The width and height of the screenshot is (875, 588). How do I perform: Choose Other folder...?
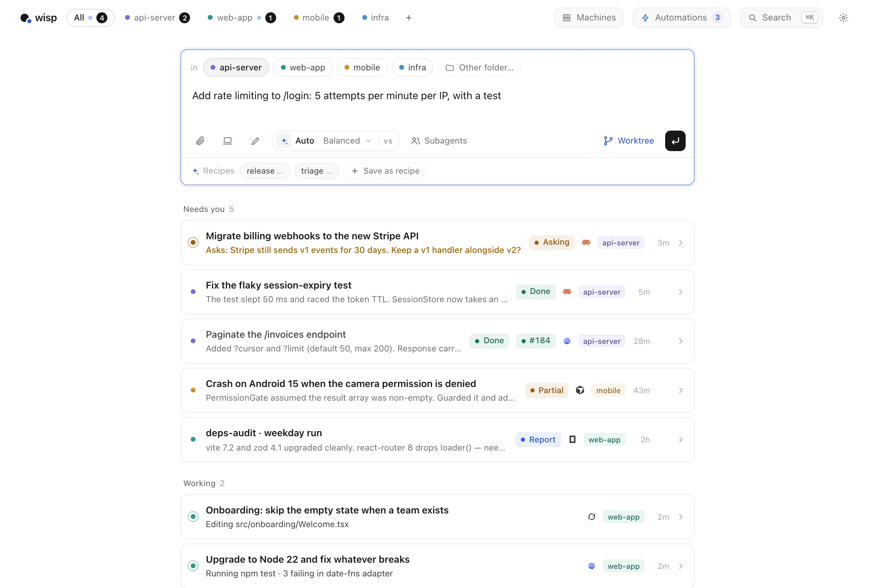click(x=479, y=67)
